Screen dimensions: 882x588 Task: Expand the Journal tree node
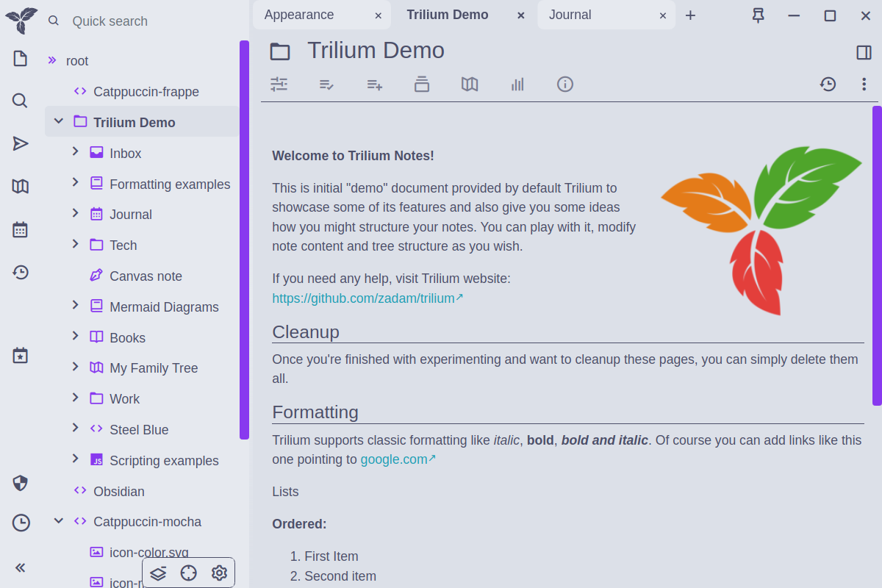(75, 213)
